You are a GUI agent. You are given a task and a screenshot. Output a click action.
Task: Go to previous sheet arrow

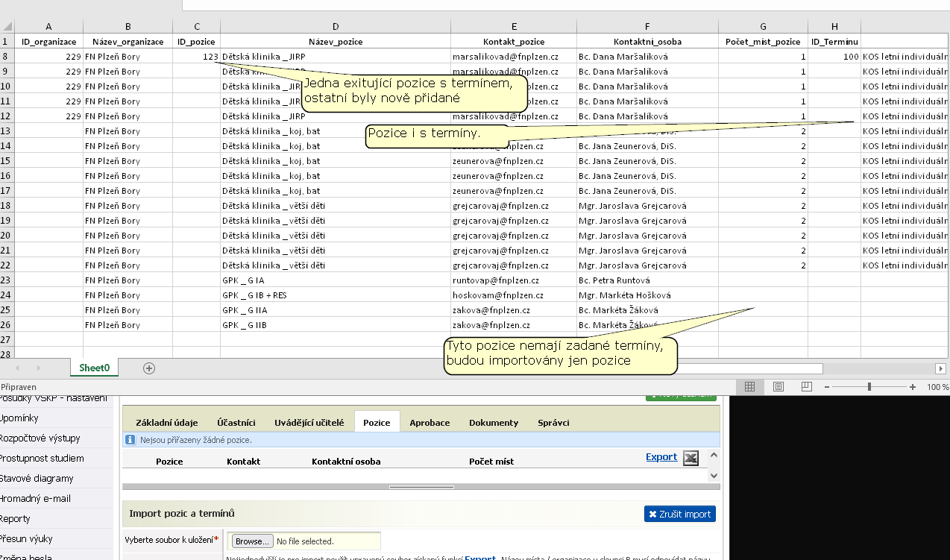(19, 368)
